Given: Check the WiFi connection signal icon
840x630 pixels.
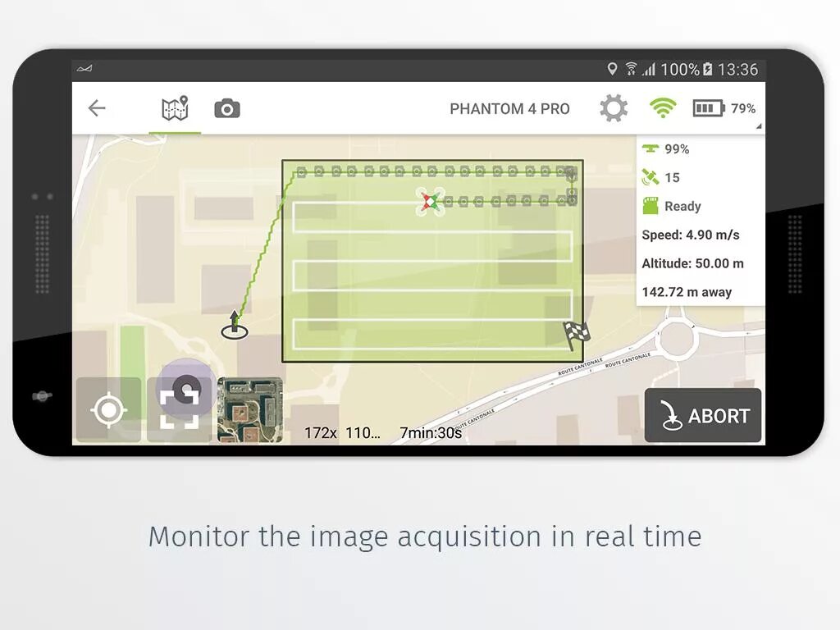Looking at the screenshot, I should pyautogui.click(x=661, y=107).
